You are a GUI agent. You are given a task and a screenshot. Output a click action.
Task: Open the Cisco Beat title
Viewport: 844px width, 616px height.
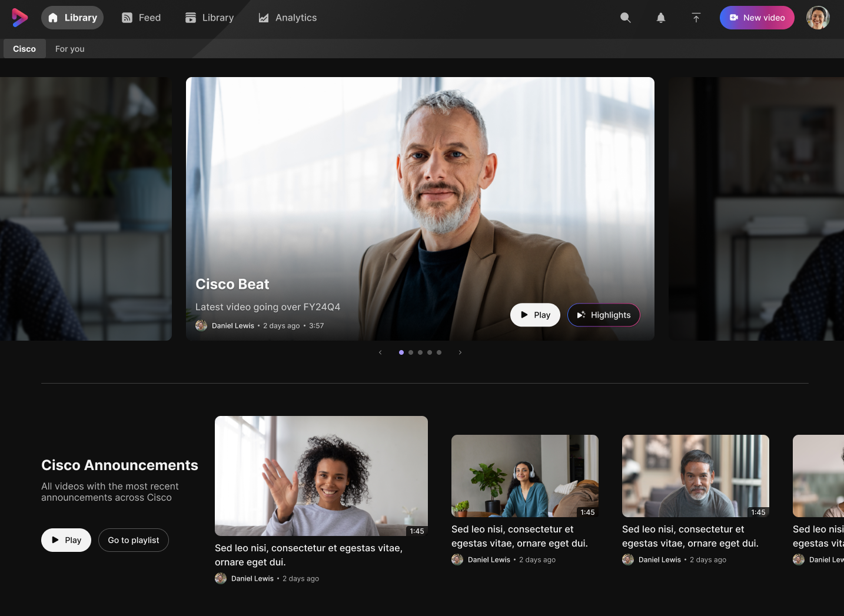click(232, 284)
